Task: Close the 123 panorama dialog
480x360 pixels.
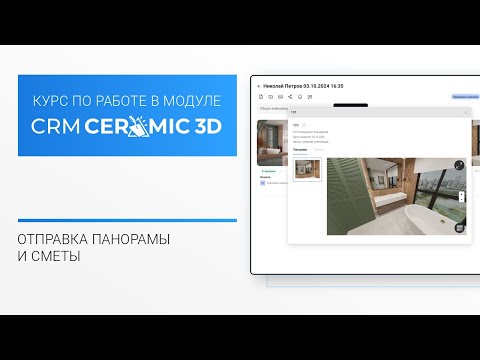Action: click(466, 113)
